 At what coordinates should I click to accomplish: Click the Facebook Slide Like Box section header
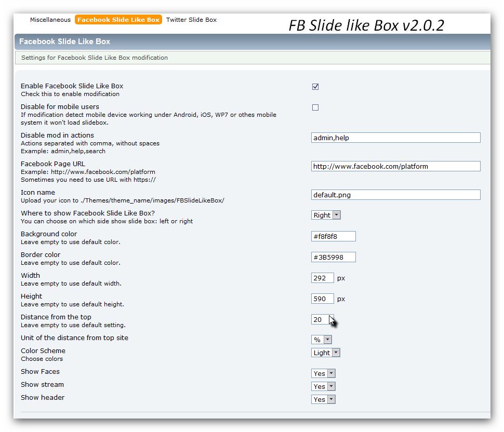(x=64, y=42)
